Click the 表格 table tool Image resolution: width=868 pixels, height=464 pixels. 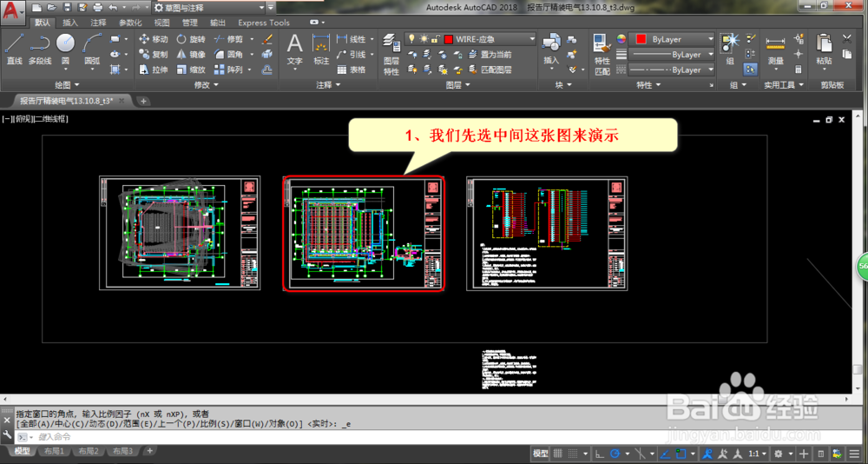[352, 70]
